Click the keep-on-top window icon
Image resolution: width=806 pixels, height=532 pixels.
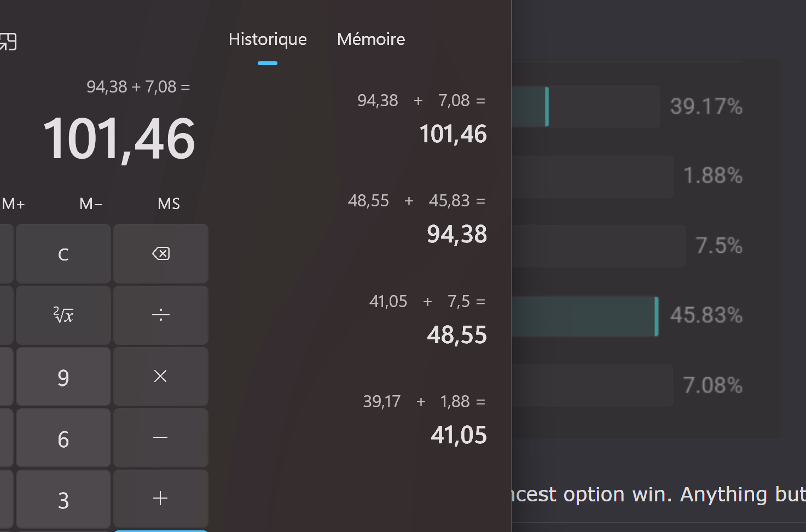tap(8, 42)
